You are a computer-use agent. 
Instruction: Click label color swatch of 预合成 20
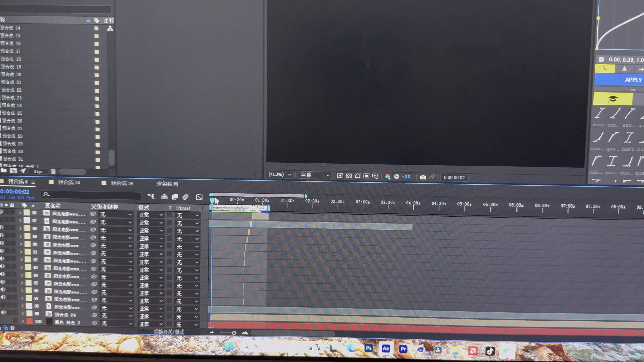pyautogui.click(x=96, y=75)
